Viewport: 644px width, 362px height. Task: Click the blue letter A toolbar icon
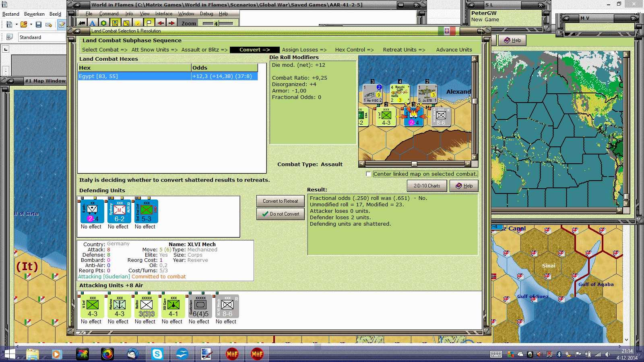click(92, 23)
